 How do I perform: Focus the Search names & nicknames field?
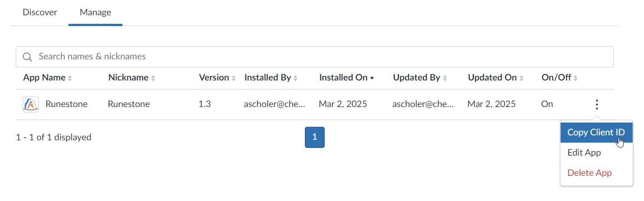point(315,57)
